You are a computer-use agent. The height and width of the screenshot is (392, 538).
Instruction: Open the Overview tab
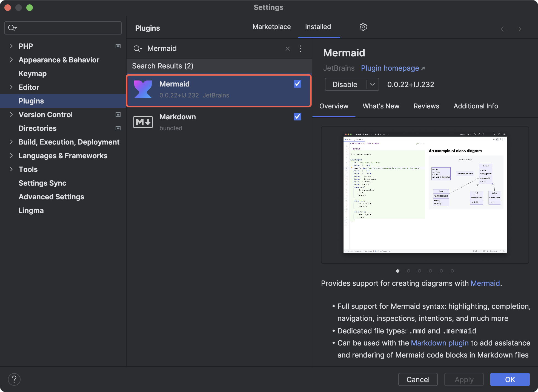[x=334, y=106]
